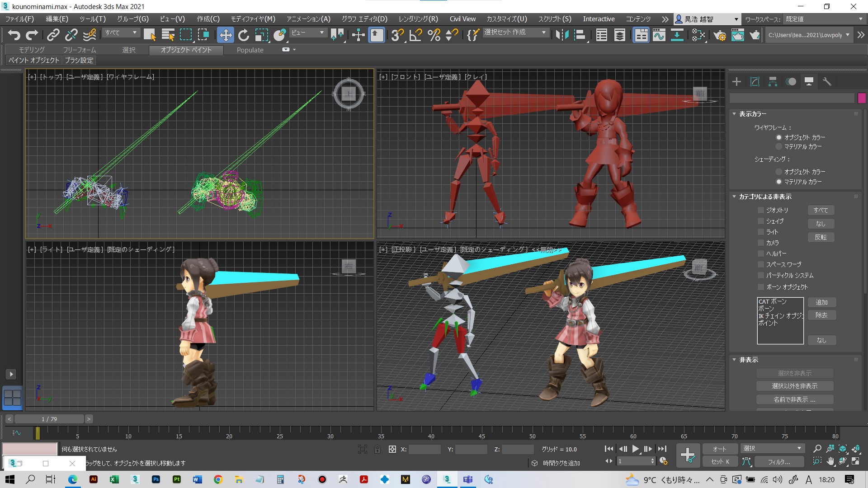Open the Modify command panel tab
868x488 pixels.
[x=755, y=81]
